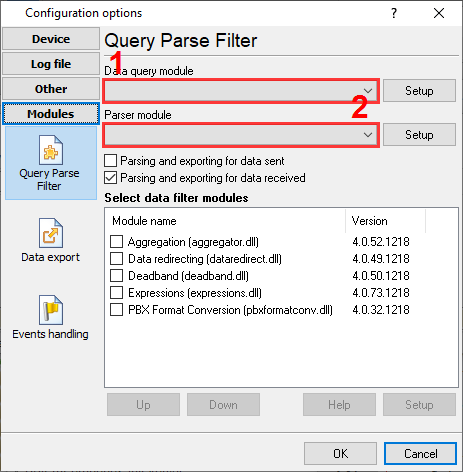Open the Events handling flag icon
Viewport: 463px width, 472px height.
(51, 310)
